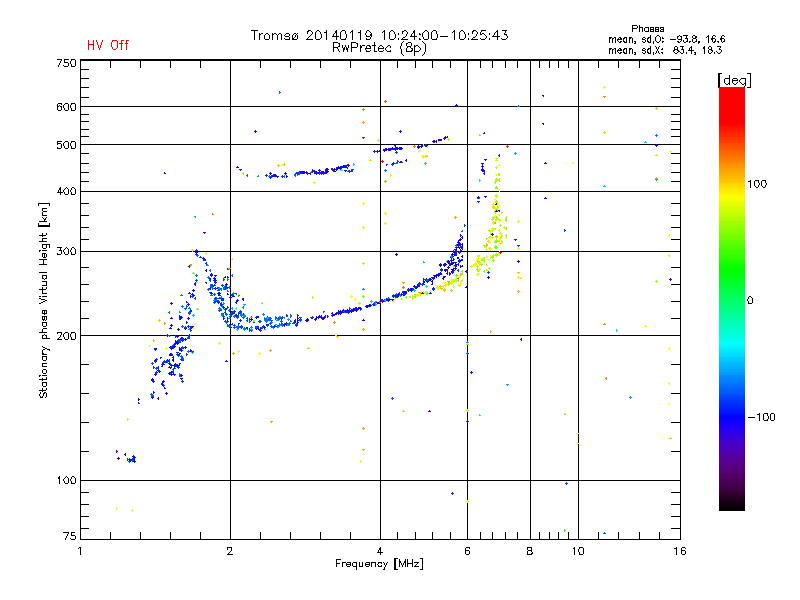The width and height of the screenshot is (800, 600).
Task: Click the y-axis tick value '500'
Action: coord(66,145)
